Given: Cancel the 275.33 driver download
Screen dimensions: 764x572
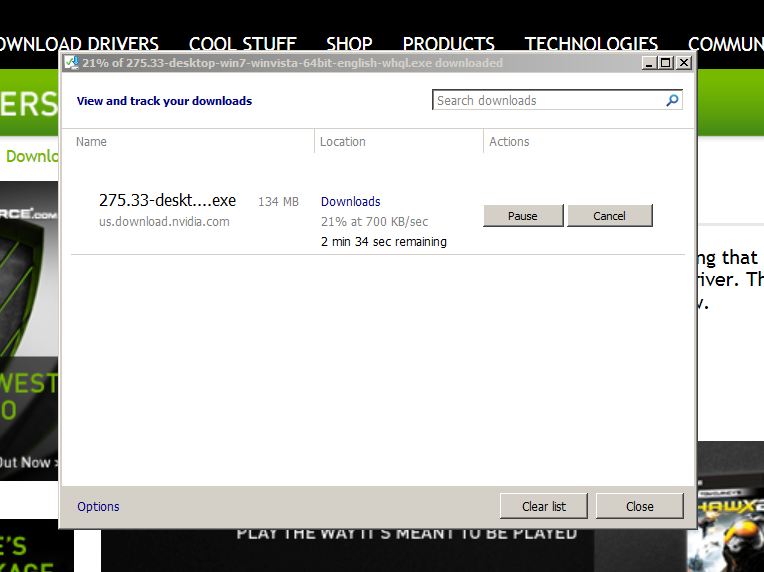Looking at the screenshot, I should coord(610,215).
